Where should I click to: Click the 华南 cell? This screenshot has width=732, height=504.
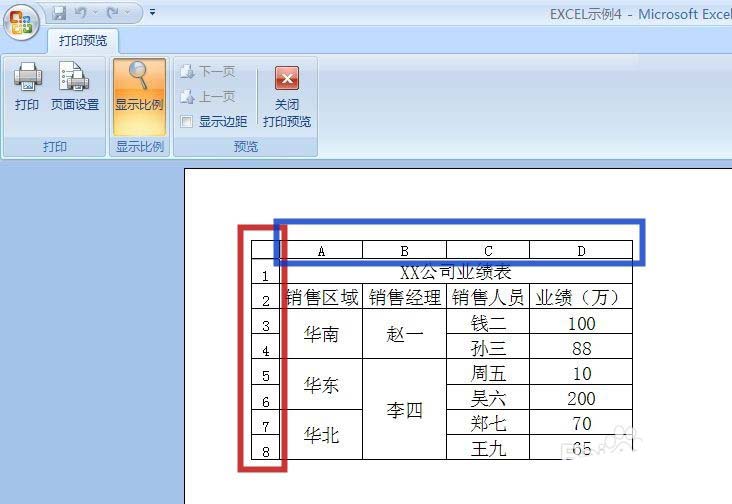321,334
